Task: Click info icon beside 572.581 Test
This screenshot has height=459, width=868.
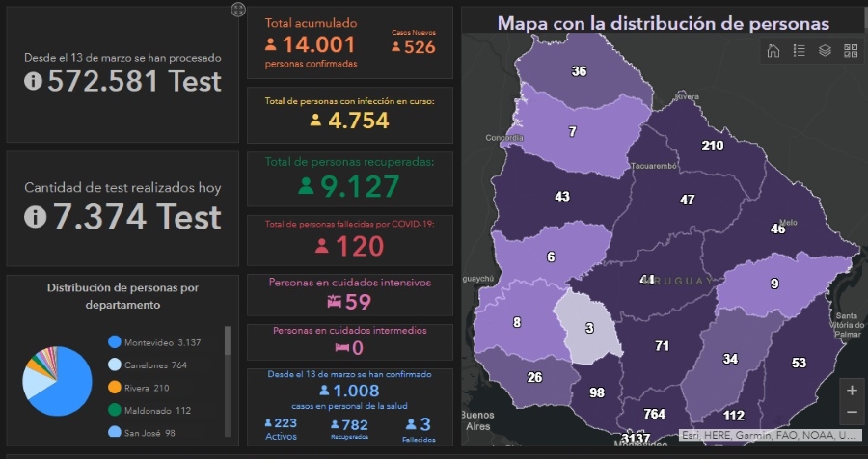Action: coord(33,82)
